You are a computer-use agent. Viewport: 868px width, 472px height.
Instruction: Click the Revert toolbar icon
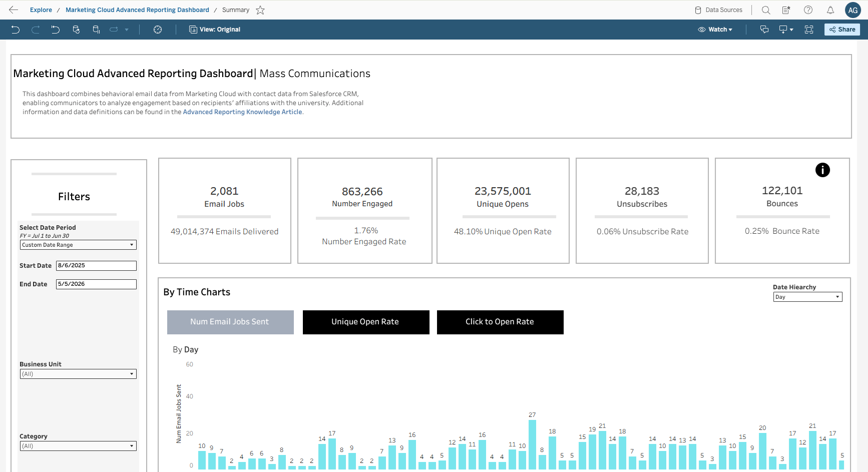coord(56,30)
